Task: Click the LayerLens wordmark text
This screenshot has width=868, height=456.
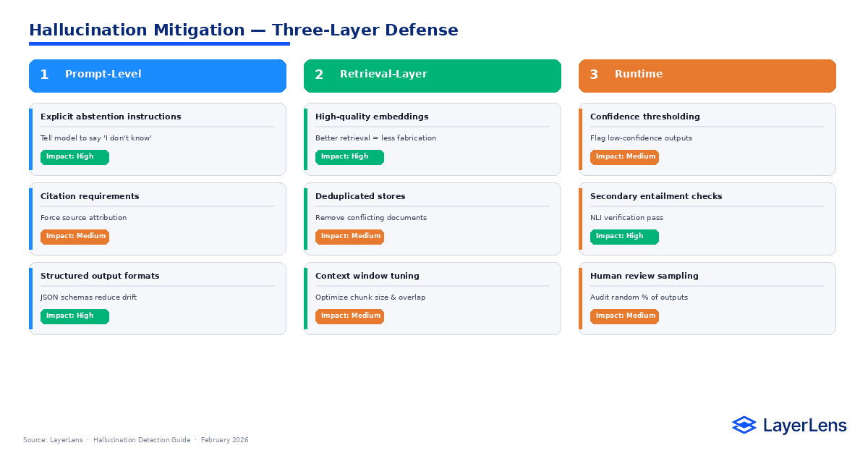Action: click(x=804, y=426)
